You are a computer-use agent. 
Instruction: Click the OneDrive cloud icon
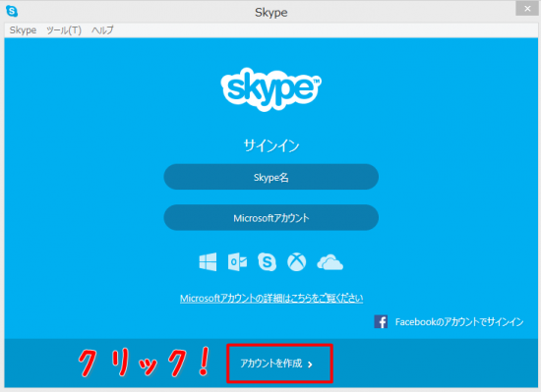(x=330, y=262)
